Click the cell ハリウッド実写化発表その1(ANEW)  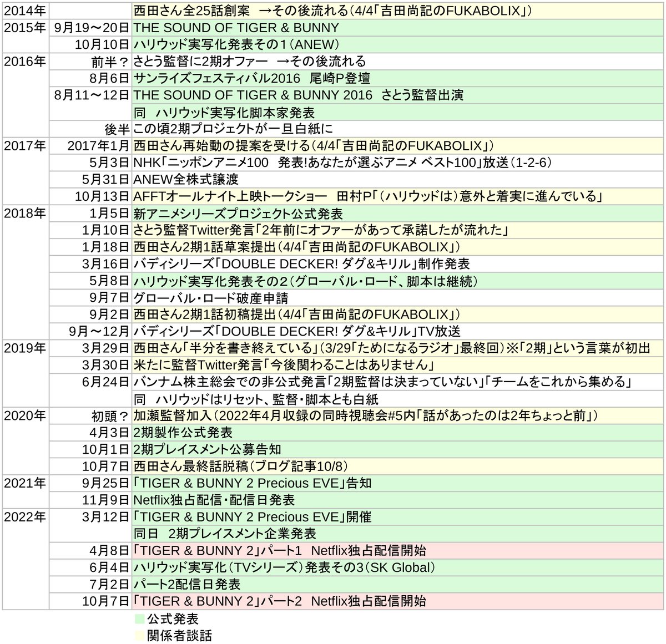pyautogui.click(x=398, y=44)
